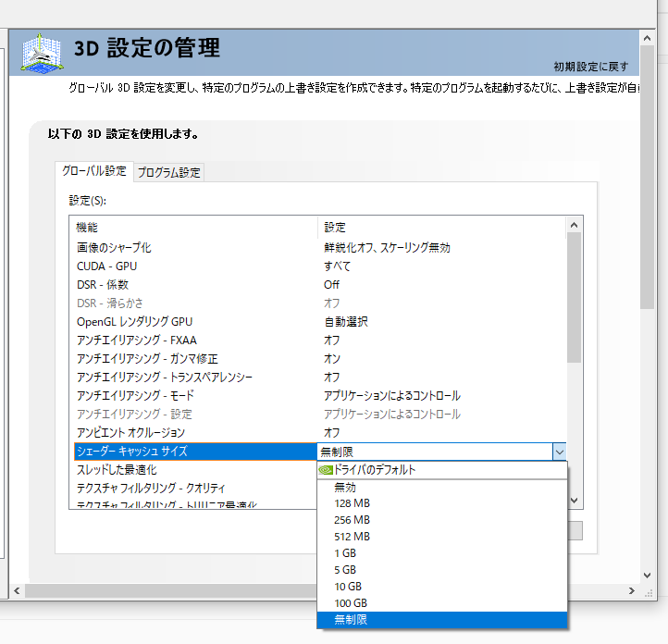668x644 pixels.
Task: Click the 3D settings cube icon
Action: [42, 53]
